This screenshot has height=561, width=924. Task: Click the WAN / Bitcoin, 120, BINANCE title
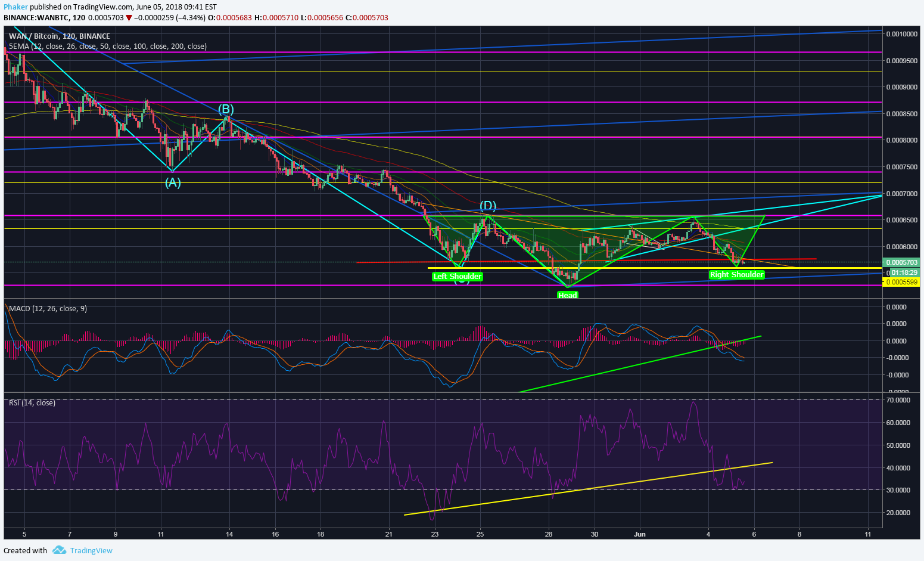(x=60, y=36)
